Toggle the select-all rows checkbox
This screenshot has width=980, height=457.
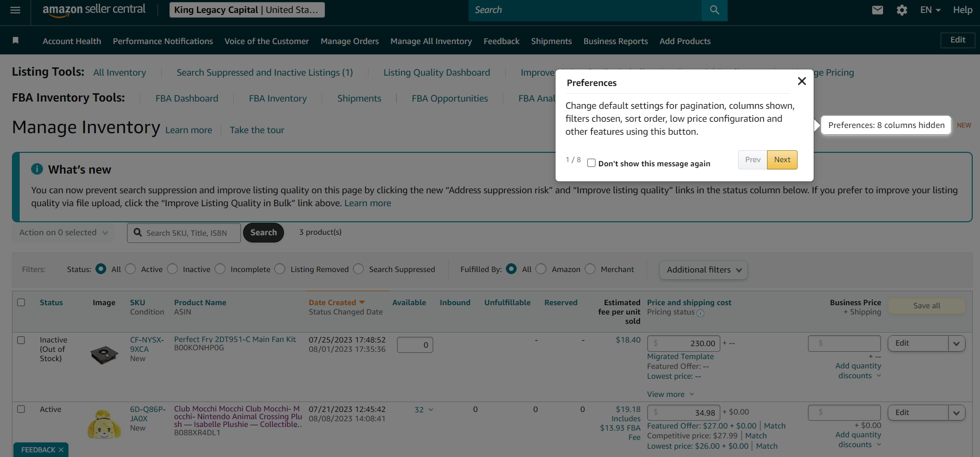(21, 302)
